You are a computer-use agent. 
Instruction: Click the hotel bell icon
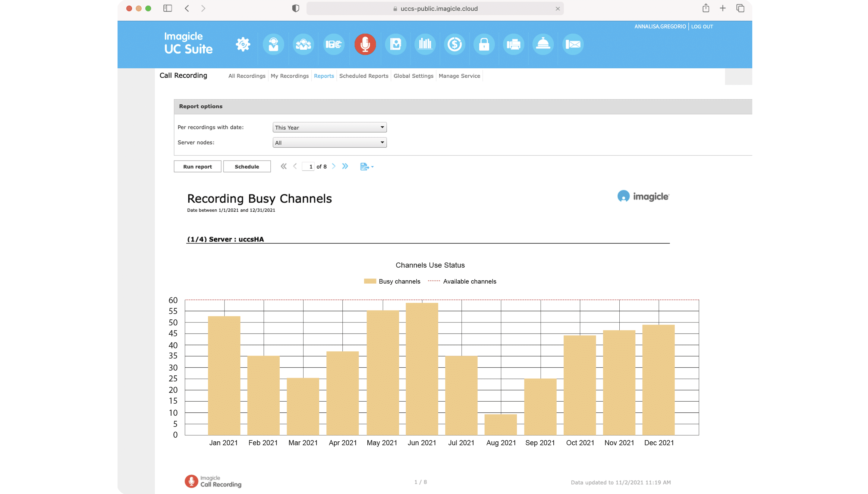tap(543, 45)
